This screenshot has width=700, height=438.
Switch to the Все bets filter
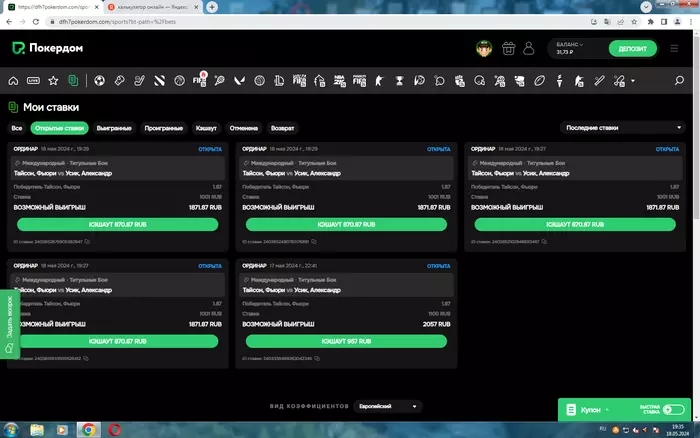pyautogui.click(x=17, y=128)
